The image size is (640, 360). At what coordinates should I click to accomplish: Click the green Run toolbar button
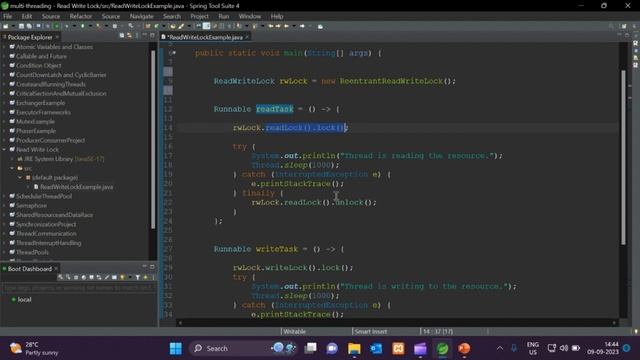point(82,26)
